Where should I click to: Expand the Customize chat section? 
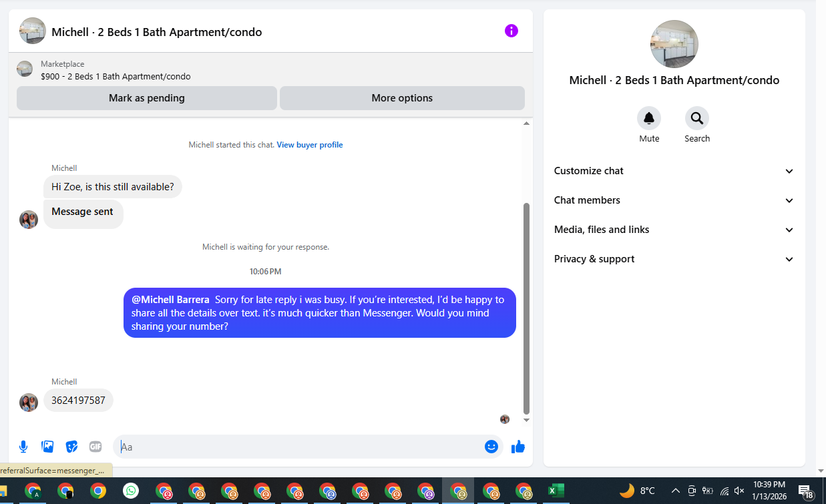tap(674, 171)
